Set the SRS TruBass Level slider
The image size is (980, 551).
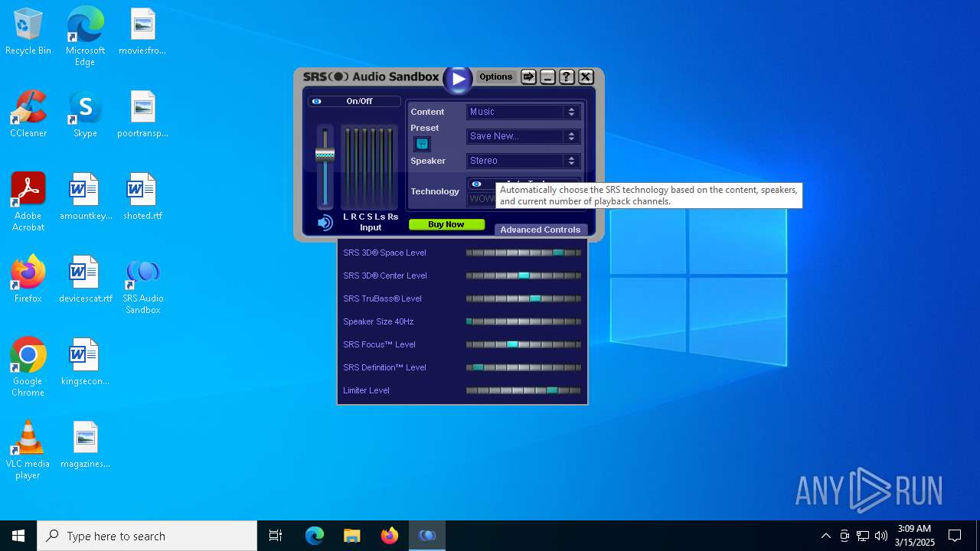[x=524, y=298]
